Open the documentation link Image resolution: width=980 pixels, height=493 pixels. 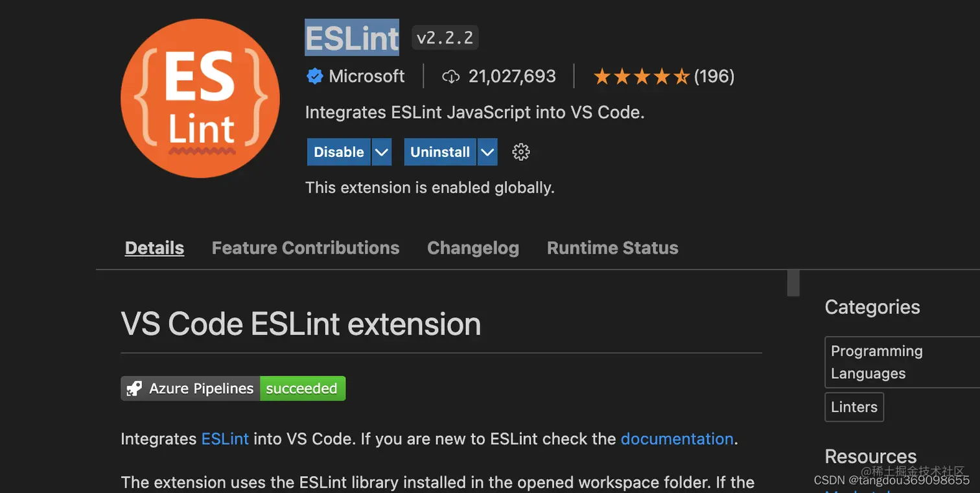677,439
